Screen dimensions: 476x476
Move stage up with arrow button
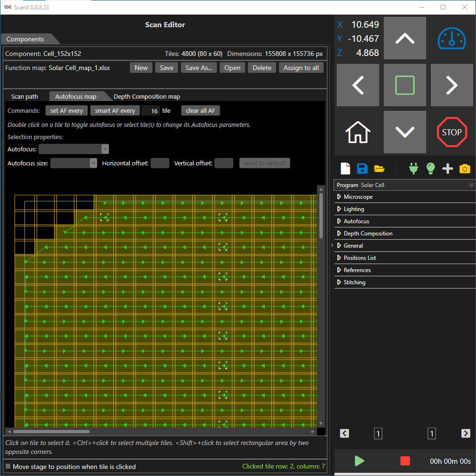405,38
